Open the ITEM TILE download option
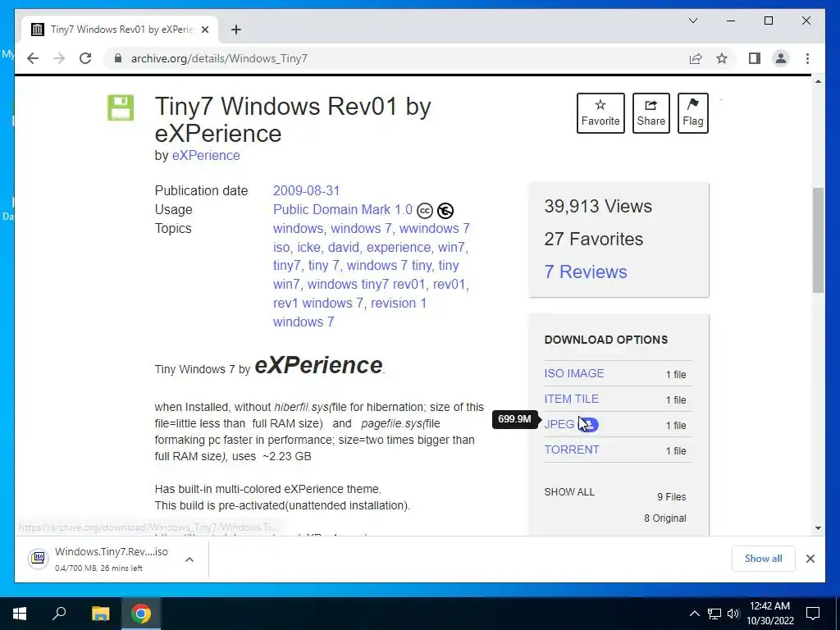The image size is (840, 630). pos(571,399)
